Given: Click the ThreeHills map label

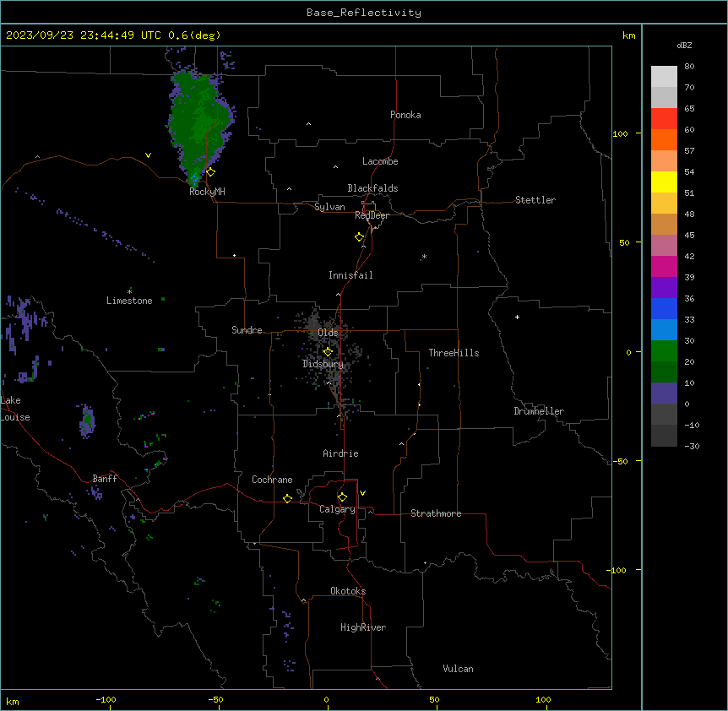Looking at the screenshot, I should click(454, 353).
